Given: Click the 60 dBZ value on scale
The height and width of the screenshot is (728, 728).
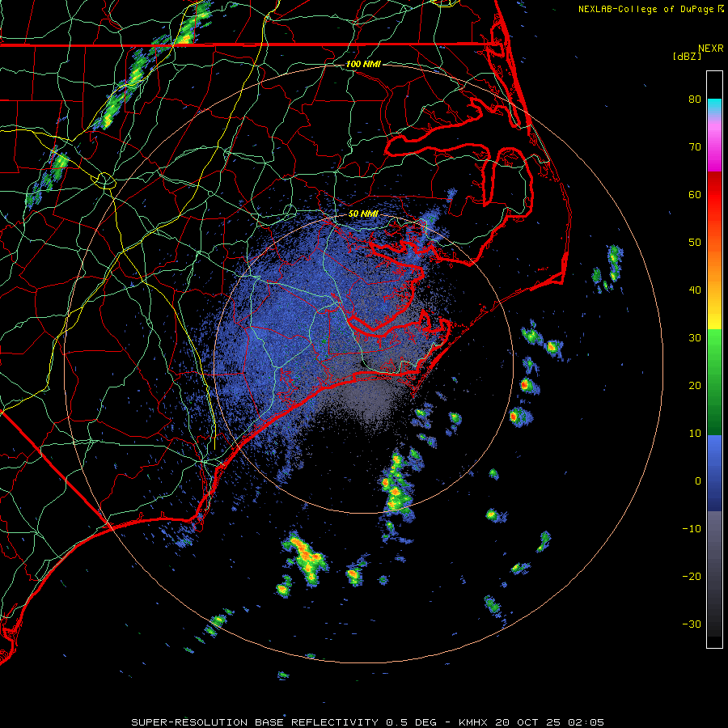Looking at the screenshot, I should click(695, 194).
